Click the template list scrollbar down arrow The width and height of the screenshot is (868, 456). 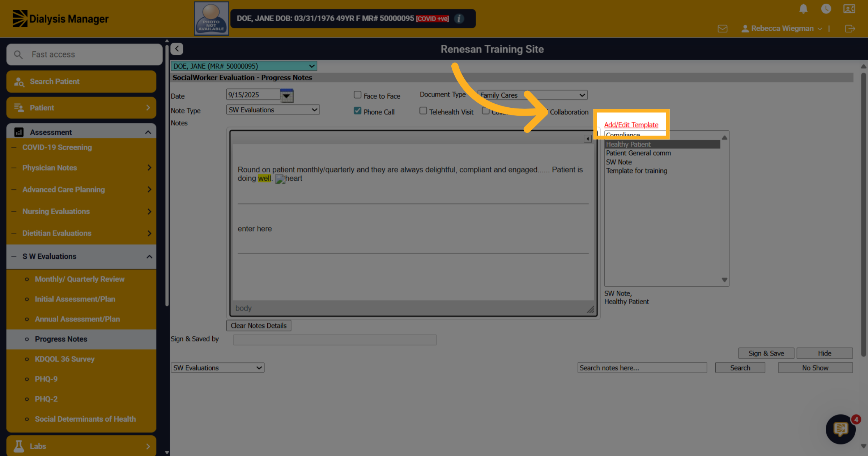coord(724,280)
